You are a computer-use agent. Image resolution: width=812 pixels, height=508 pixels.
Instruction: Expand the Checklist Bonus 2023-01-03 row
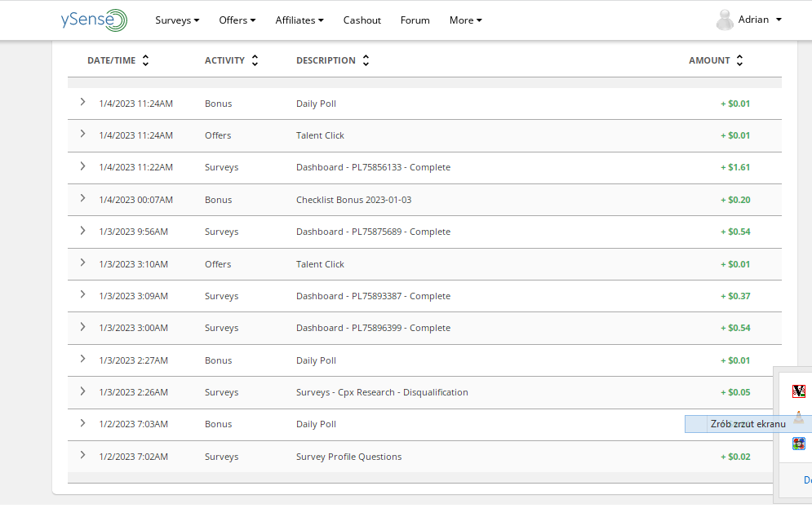(x=82, y=198)
